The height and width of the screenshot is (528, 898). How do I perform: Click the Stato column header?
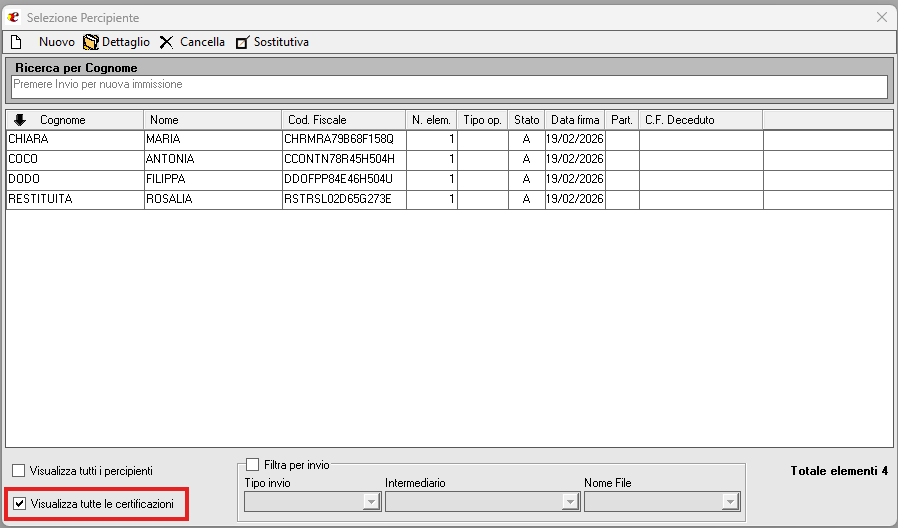point(526,120)
